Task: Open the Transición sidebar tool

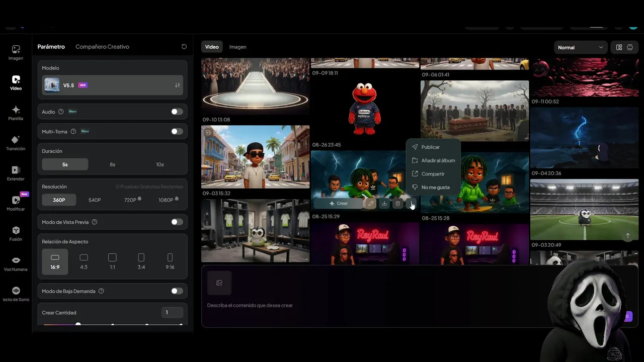Action: point(16,143)
